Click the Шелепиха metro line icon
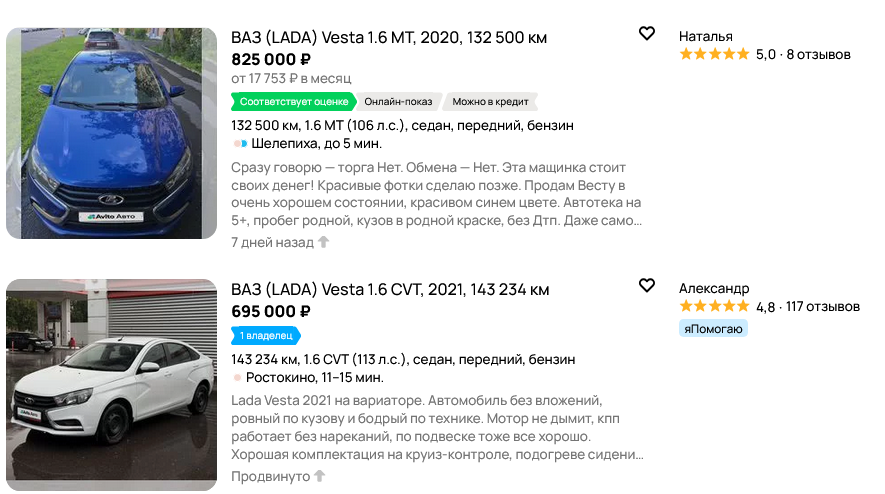The height and width of the screenshot is (494, 885). pyautogui.click(x=240, y=144)
